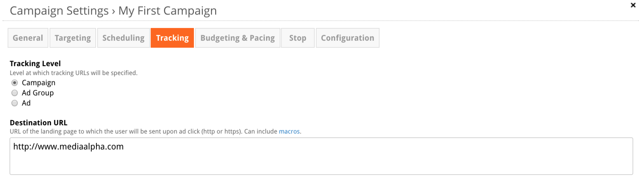Click the 'My First Campaign' title
Image resolution: width=644 pixels, height=185 pixels.
click(x=168, y=11)
